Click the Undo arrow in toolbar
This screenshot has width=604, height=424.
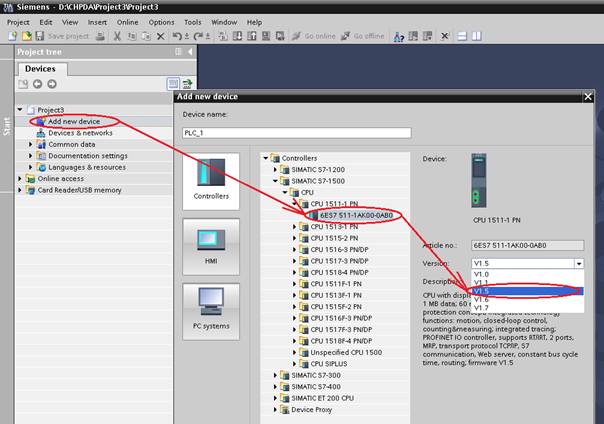pos(175,36)
